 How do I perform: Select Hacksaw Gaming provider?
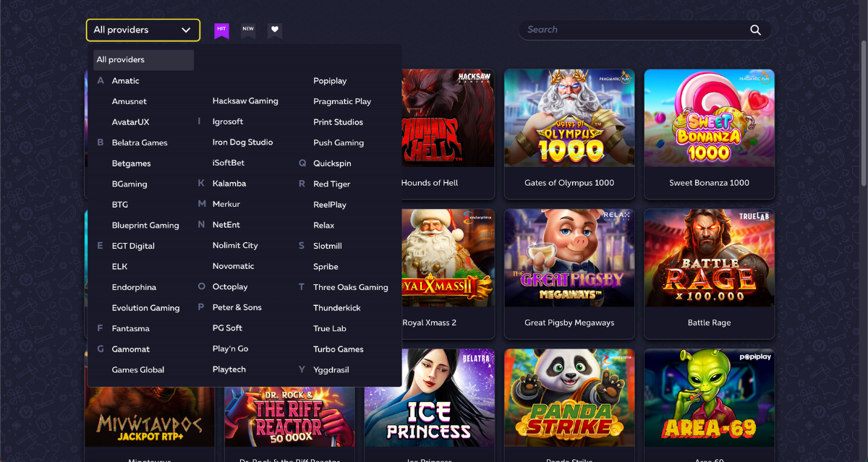[245, 101]
